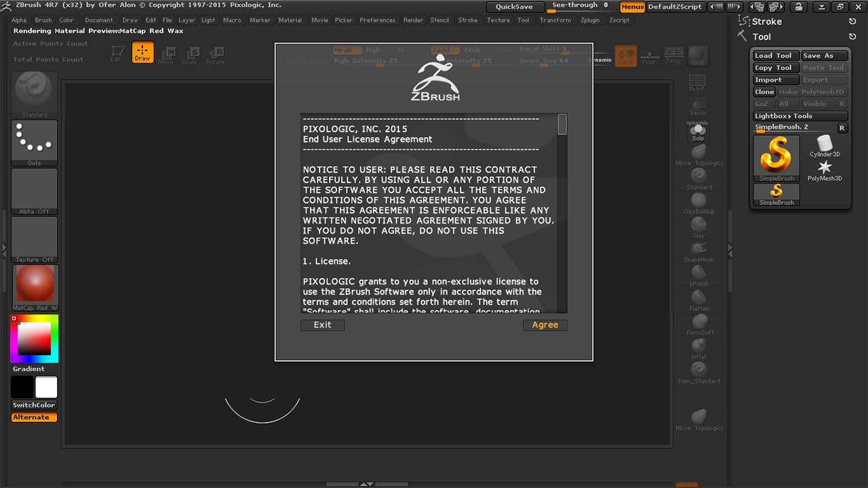Toggle the Dynamic perspective button
This screenshot has width=868, height=488.
[600, 60]
